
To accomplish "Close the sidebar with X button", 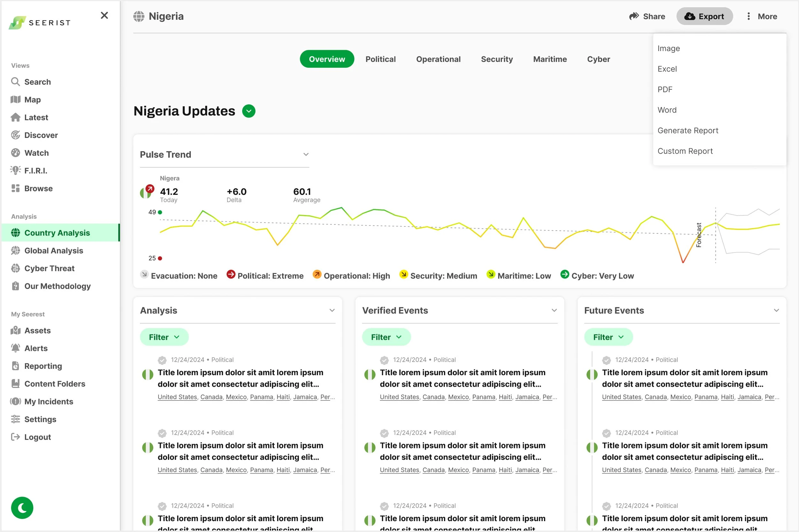I will 104,15.
